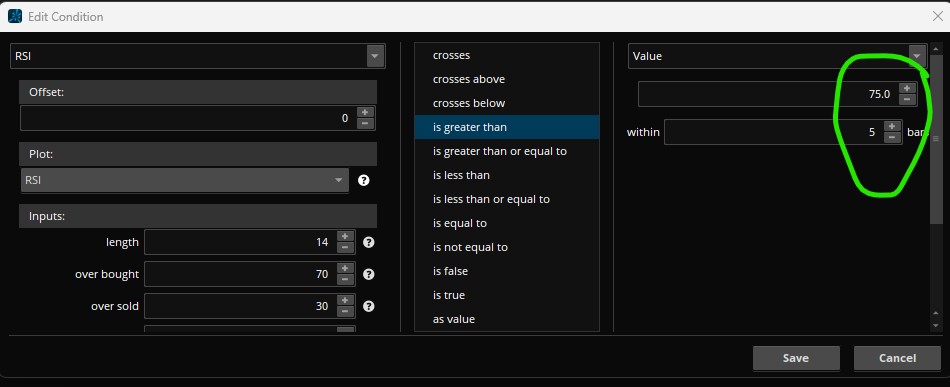Decrease the over sold value

(x=345, y=311)
